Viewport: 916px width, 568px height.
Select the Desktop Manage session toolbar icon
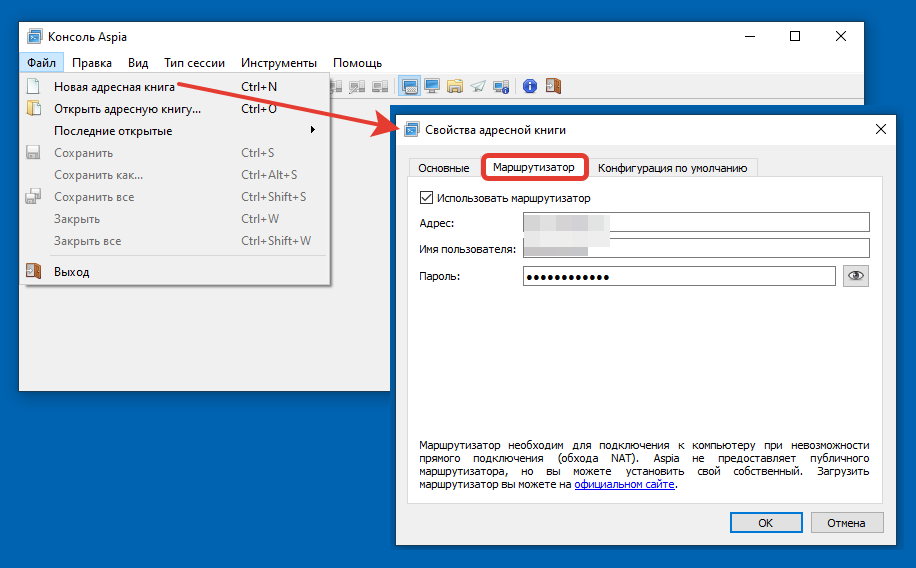click(x=409, y=87)
